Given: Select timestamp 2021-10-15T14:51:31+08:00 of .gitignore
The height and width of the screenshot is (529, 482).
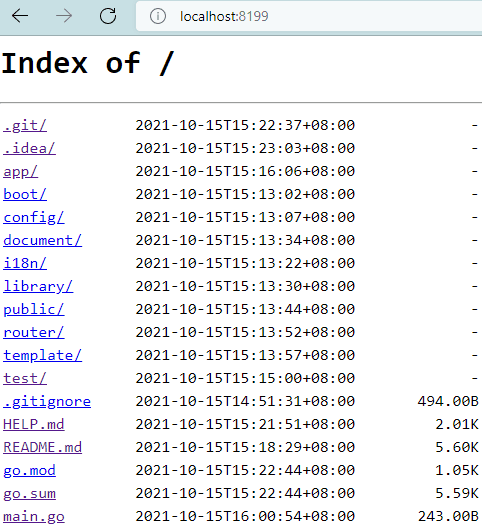Looking at the screenshot, I should point(245,401).
